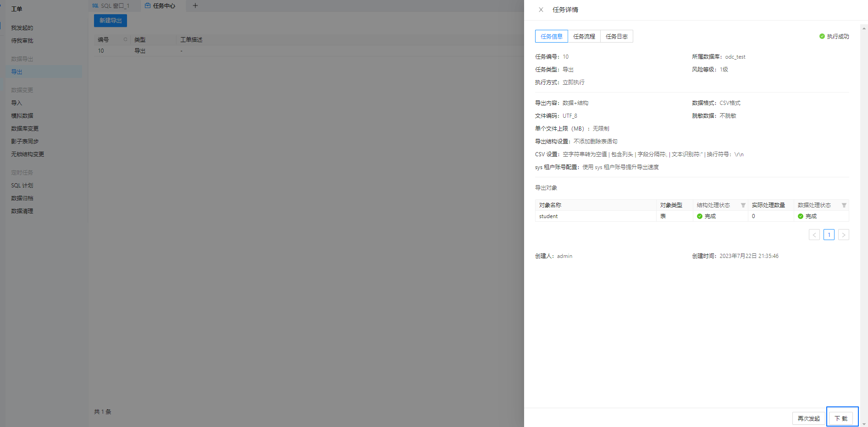Open 数据库变更 in sidebar
This screenshot has width=868, height=427.
click(25, 129)
